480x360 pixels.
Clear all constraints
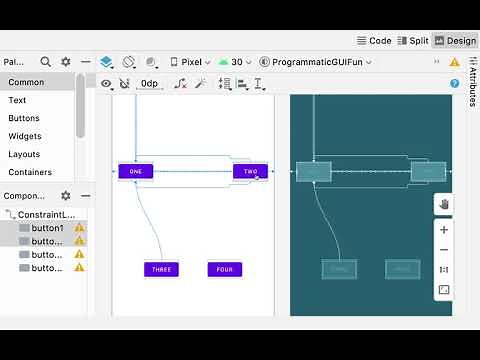pyautogui.click(x=180, y=84)
